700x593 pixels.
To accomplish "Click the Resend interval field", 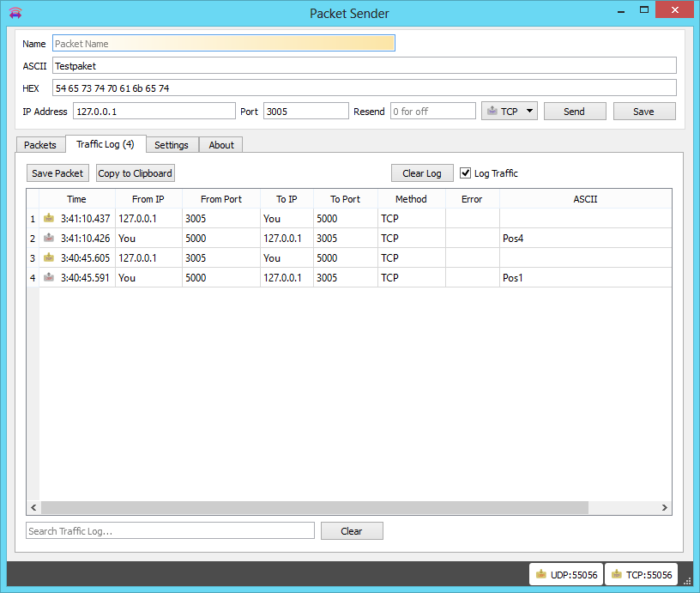I will pos(433,112).
